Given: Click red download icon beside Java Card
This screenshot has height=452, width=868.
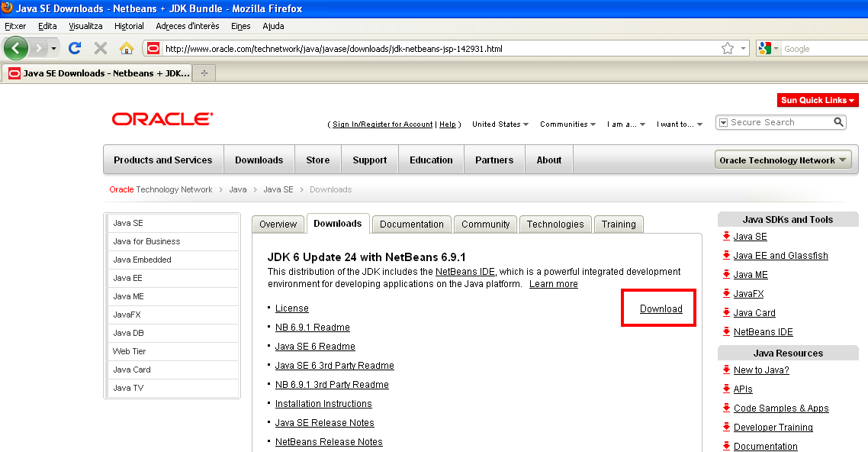Looking at the screenshot, I should pos(726,312).
